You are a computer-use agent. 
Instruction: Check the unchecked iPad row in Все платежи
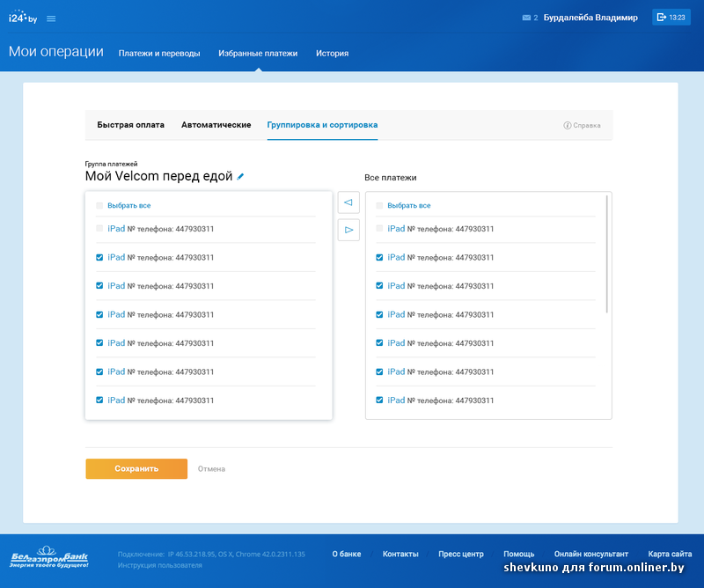[x=379, y=228]
